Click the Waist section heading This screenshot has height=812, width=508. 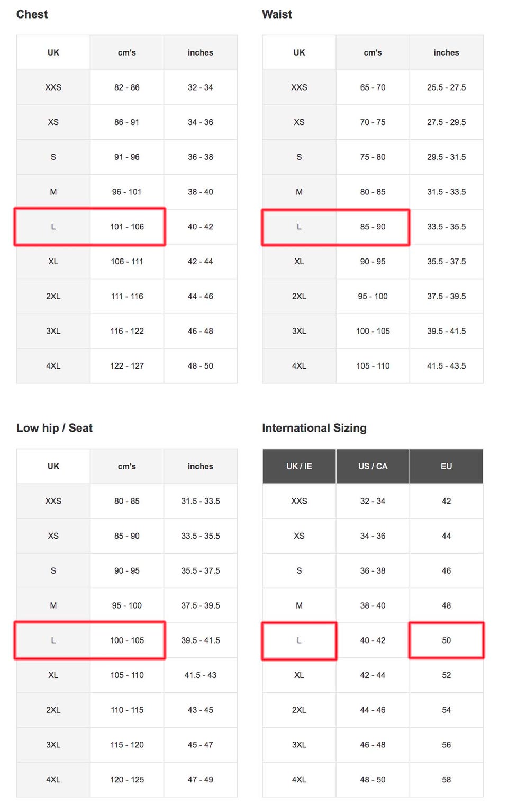pyautogui.click(x=277, y=14)
